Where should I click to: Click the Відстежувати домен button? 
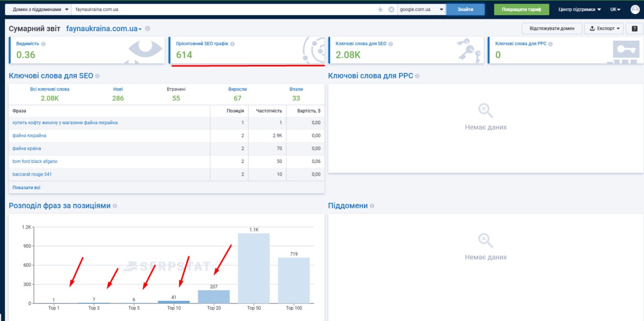[552, 28]
